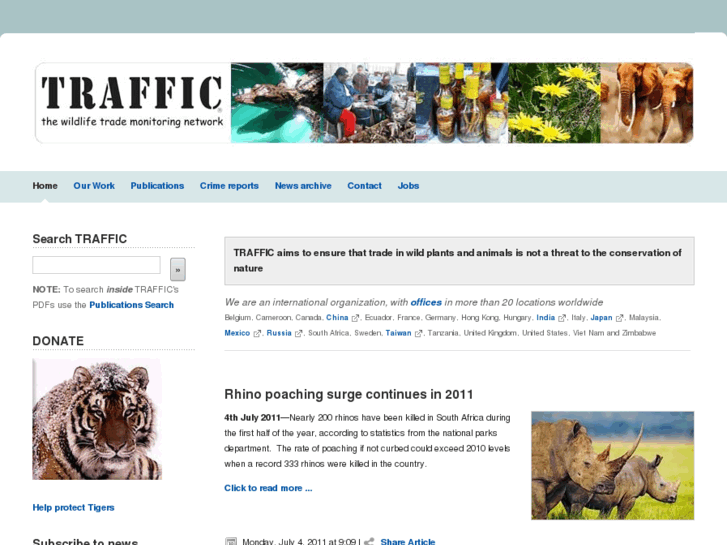Screen dimensions: 727x545
Task: Click external link icon beside Russia
Action: tap(299, 333)
